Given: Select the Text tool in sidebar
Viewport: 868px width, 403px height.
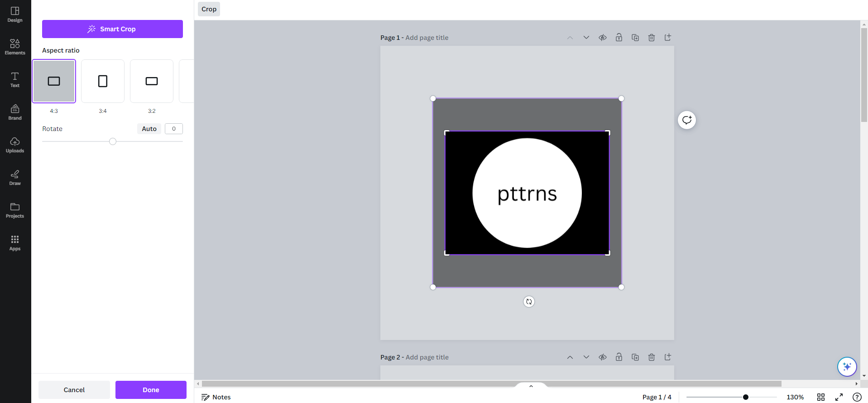Looking at the screenshot, I should pos(15,80).
